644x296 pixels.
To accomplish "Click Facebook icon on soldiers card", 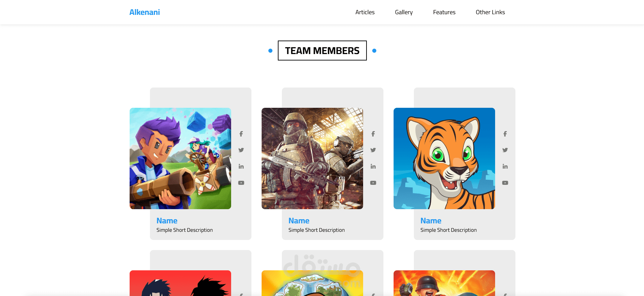I will pyautogui.click(x=373, y=134).
